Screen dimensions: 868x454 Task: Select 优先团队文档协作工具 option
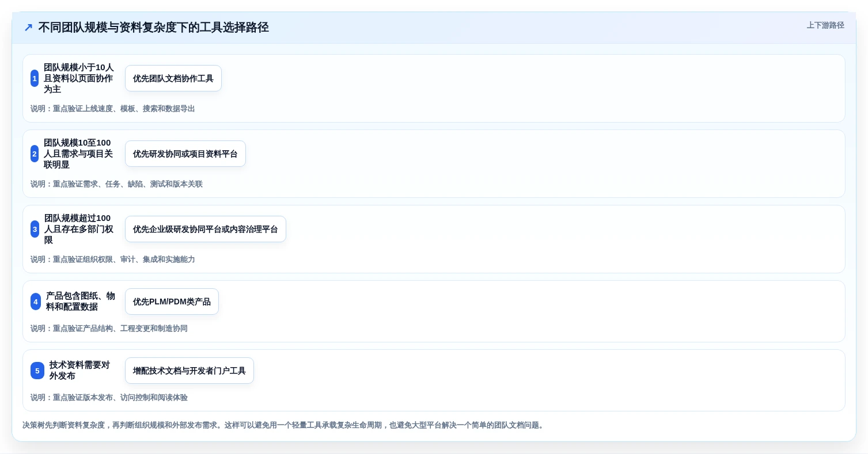[173, 78]
